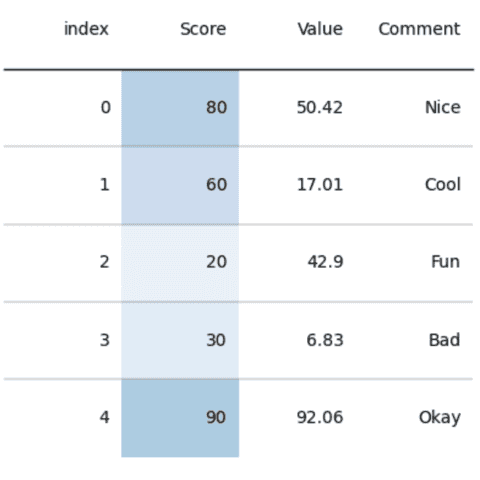Click the Value cell 17.01
The image size is (480, 480).
319,185
